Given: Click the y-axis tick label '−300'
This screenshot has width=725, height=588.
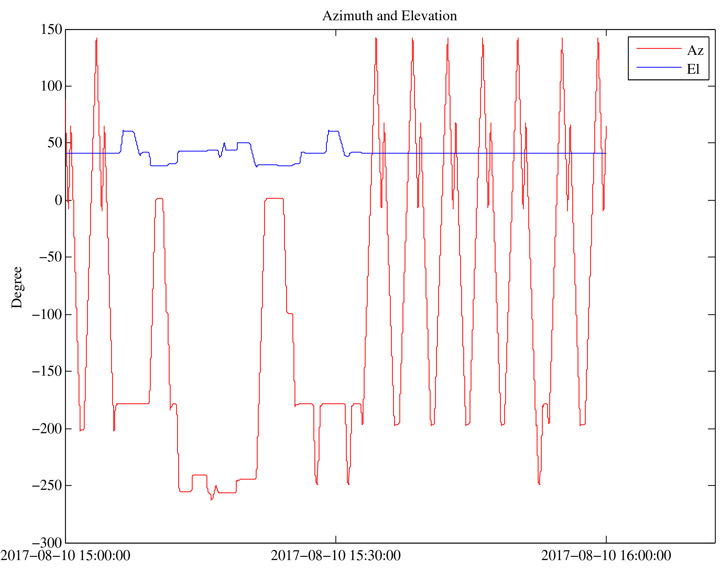Looking at the screenshot, I should pos(47,543).
